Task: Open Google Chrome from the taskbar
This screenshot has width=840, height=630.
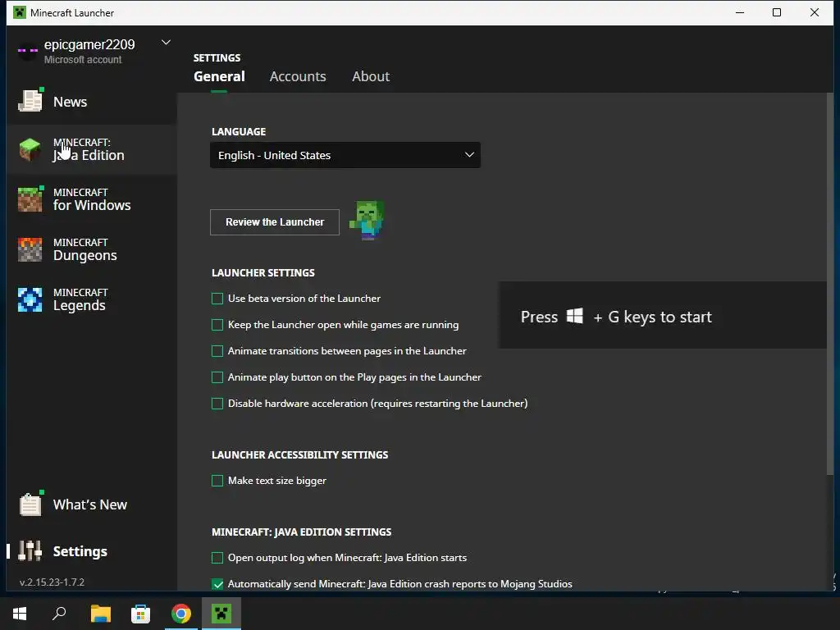Action: point(181,614)
